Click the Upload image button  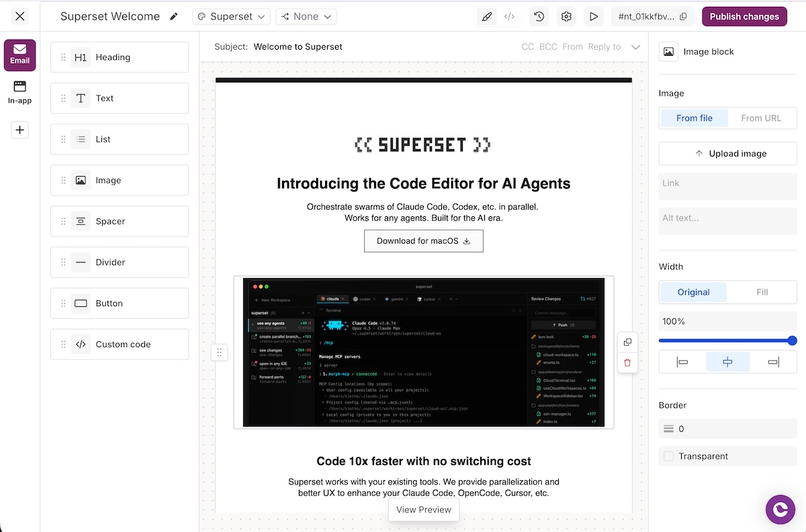(727, 153)
